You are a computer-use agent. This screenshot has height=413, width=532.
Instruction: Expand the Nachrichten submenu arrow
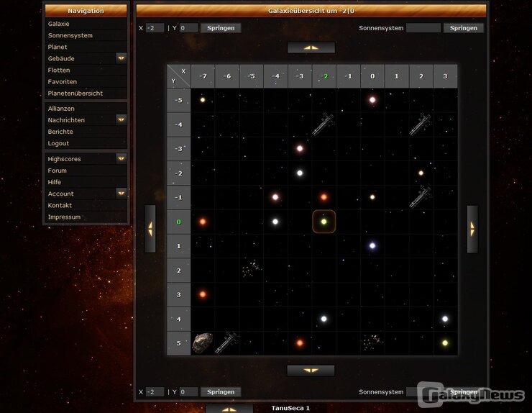(121, 119)
